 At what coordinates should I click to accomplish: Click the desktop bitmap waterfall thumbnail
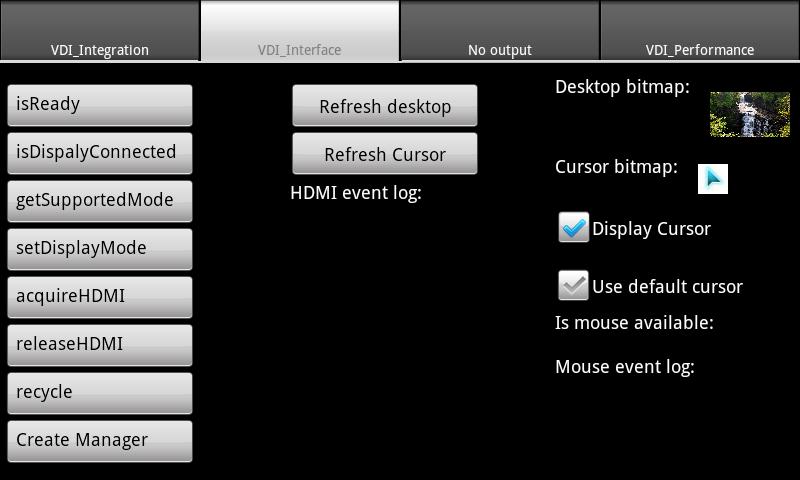[x=749, y=114]
